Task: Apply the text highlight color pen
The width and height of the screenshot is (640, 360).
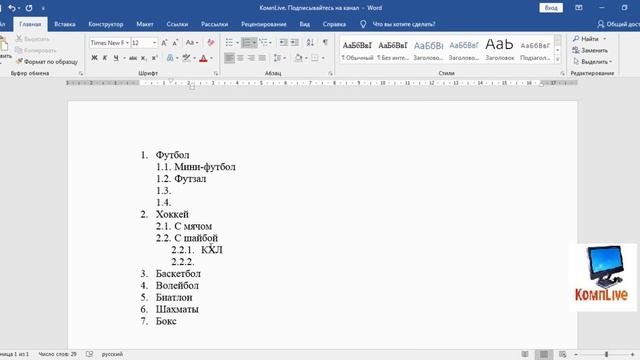Action: [186, 58]
